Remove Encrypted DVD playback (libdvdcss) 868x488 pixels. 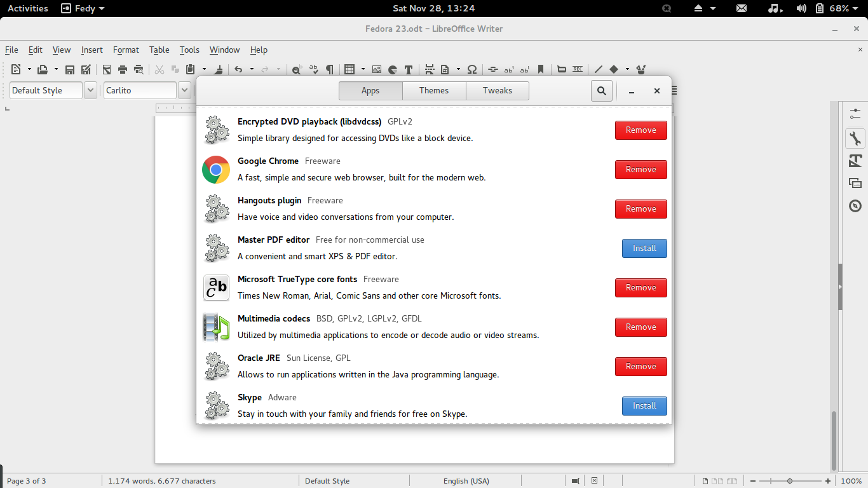[641, 130]
